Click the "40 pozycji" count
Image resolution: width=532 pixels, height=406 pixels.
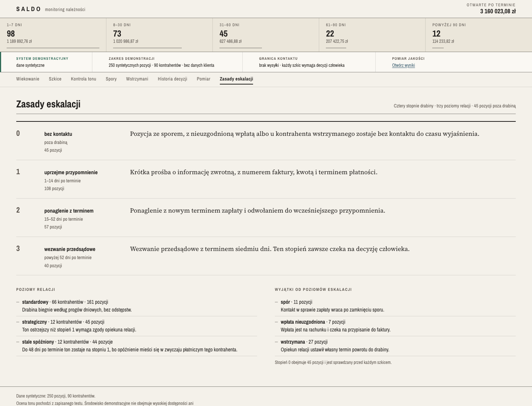click(x=53, y=266)
